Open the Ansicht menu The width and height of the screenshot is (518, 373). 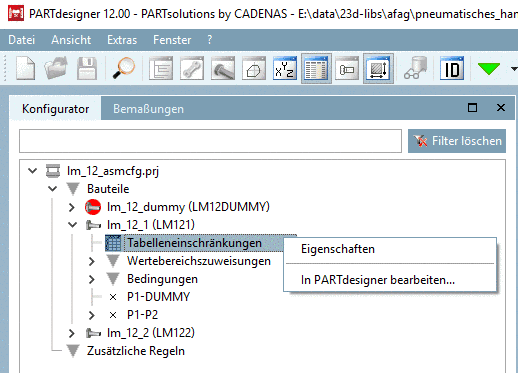pyautogui.click(x=71, y=40)
